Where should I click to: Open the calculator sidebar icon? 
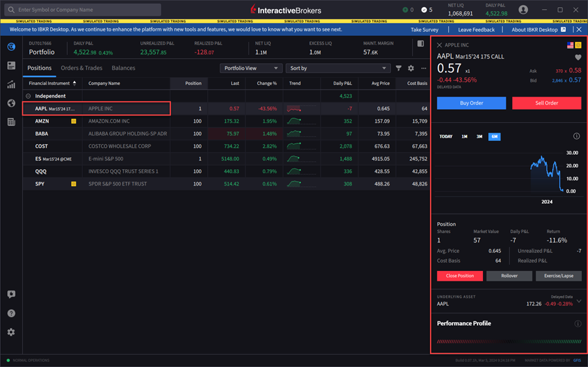tap(11, 122)
